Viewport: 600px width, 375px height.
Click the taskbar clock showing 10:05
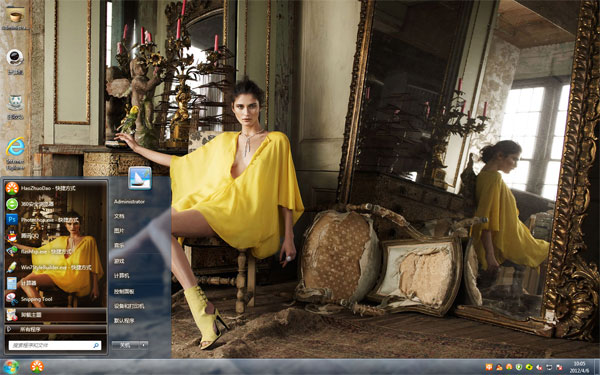click(x=579, y=367)
